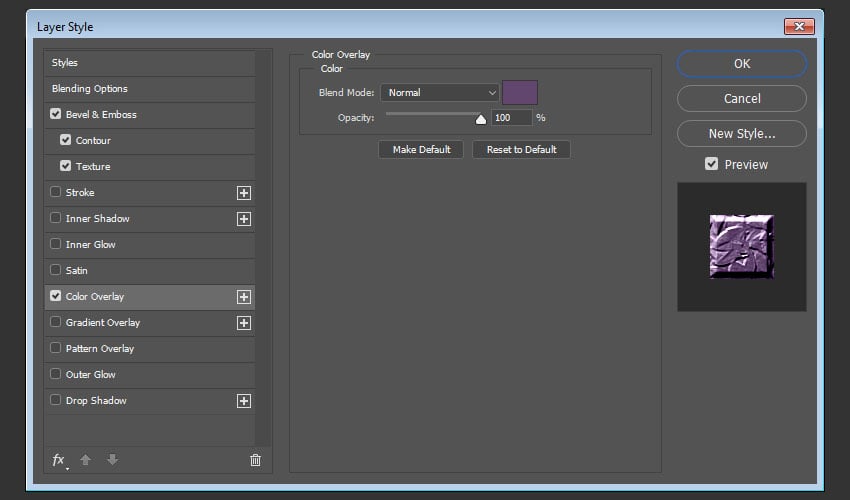Enable the Outer Glow checkbox
Image resolution: width=850 pixels, height=500 pixels.
pos(55,374)
